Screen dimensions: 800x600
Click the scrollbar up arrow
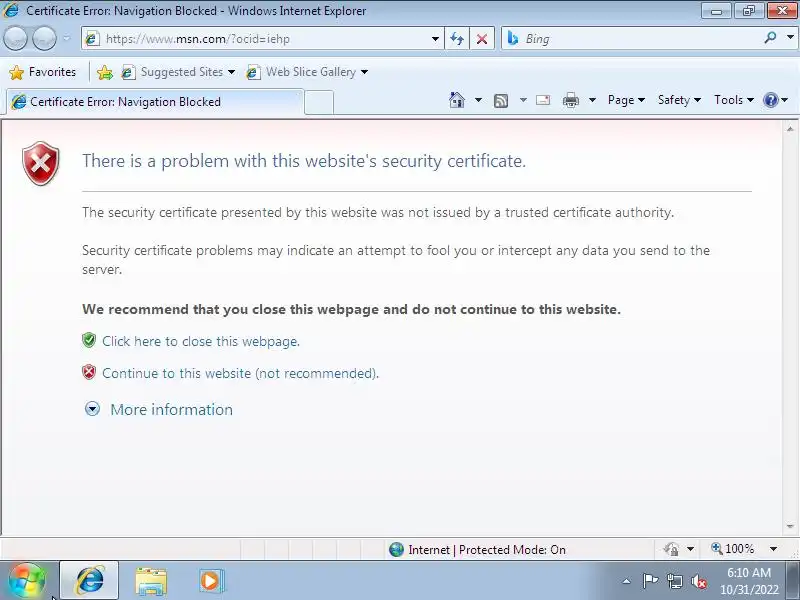tap(790, 129)
